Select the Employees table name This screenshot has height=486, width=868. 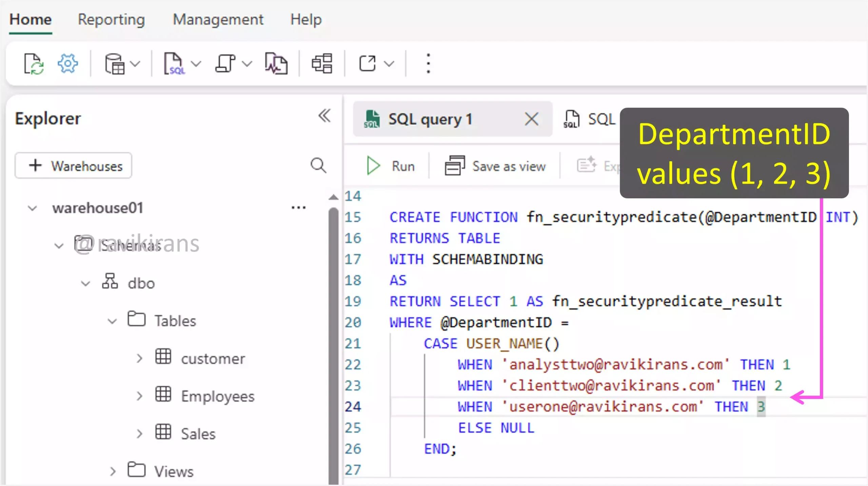point(217,396)
